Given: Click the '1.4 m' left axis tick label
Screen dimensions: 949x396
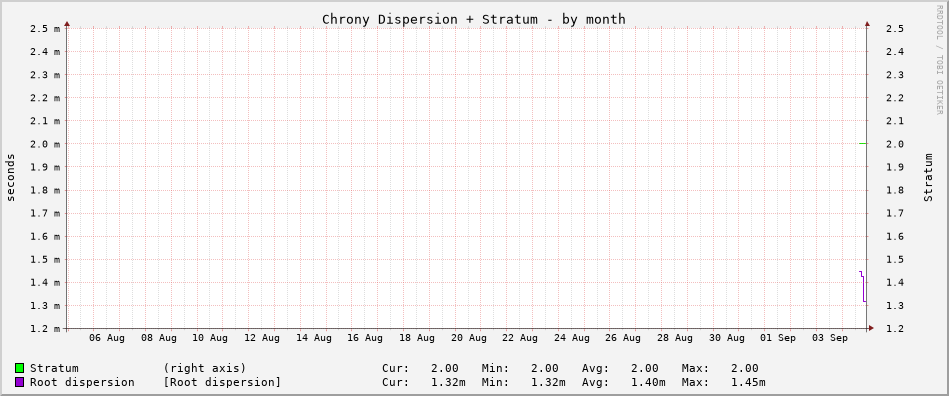Looking at the screenshot, I should click(44, 283).
